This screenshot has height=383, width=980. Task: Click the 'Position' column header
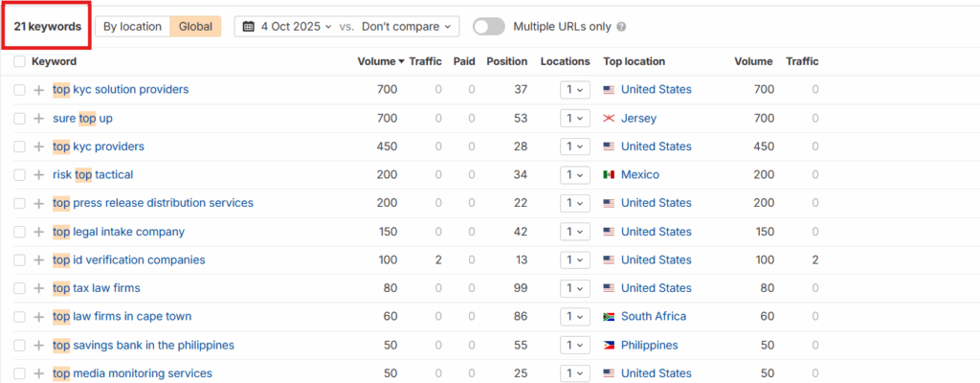[506, 61]
